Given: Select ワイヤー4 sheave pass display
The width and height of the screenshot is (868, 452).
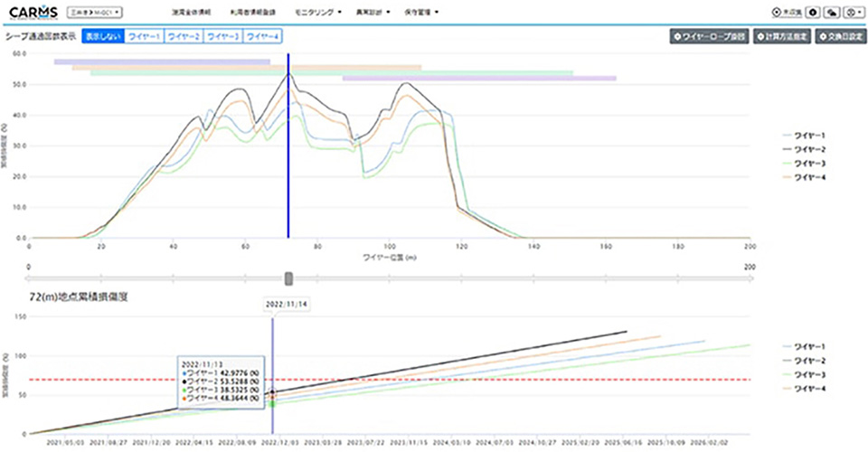Looking at the screenshot, I should pyautogui.click(x=262, y=36).
